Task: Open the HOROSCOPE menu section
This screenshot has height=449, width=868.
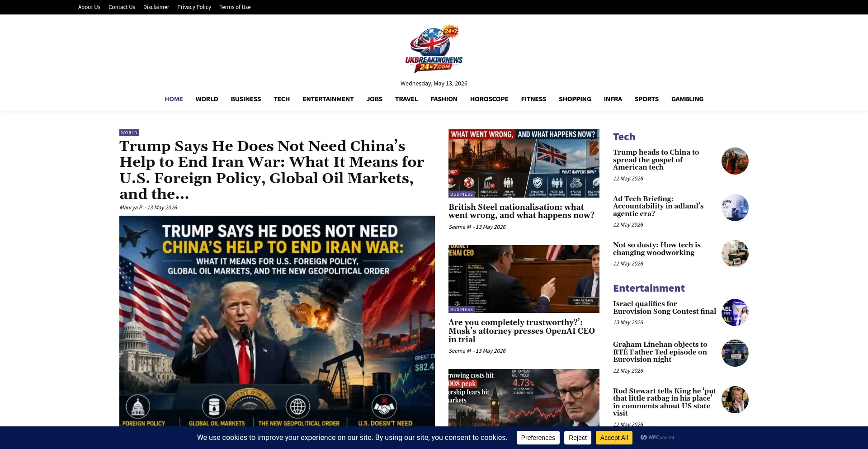Action: tap(489, 99)
